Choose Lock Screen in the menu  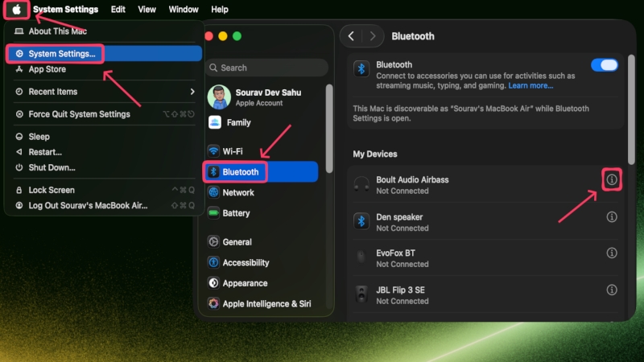[104, 190]
